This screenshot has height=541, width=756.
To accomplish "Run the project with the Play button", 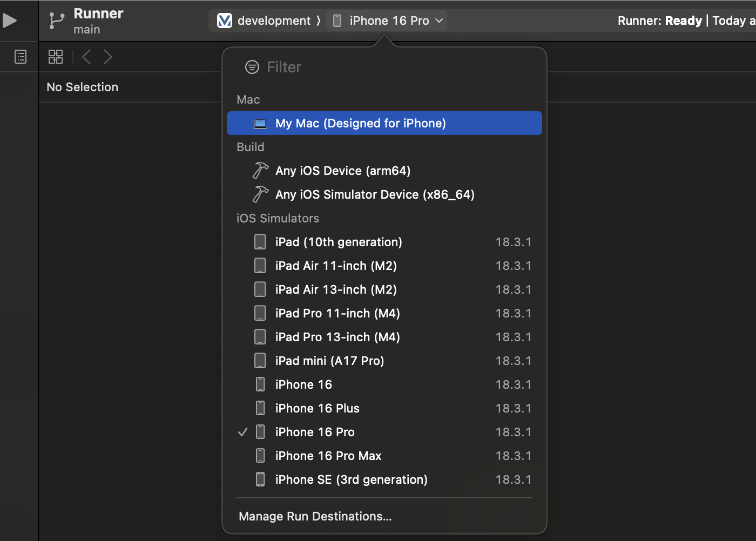I will tap(10, 21).
